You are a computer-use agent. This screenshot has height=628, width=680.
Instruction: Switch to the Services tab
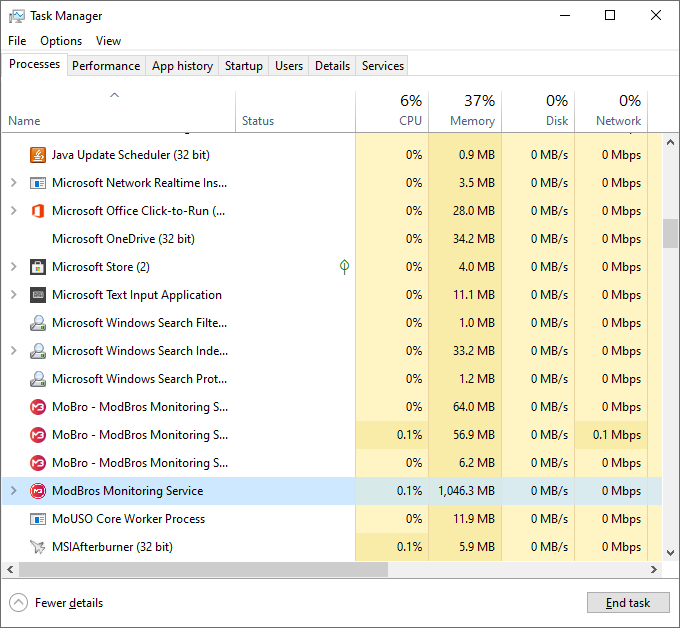click(383, 66)
